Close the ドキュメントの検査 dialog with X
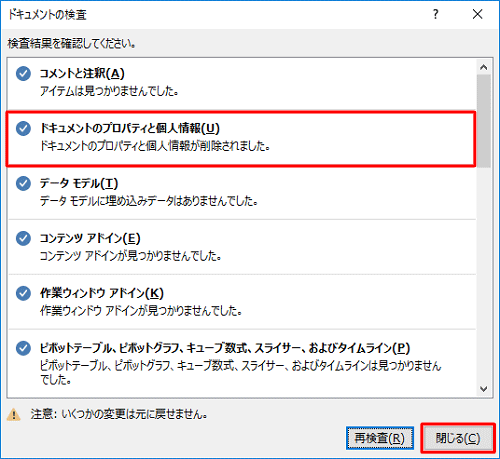 (477, 14)
